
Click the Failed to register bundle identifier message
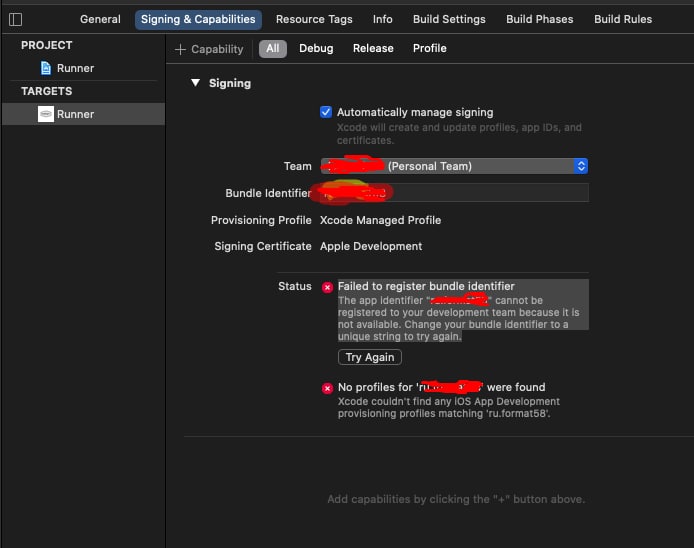(426, 286)
